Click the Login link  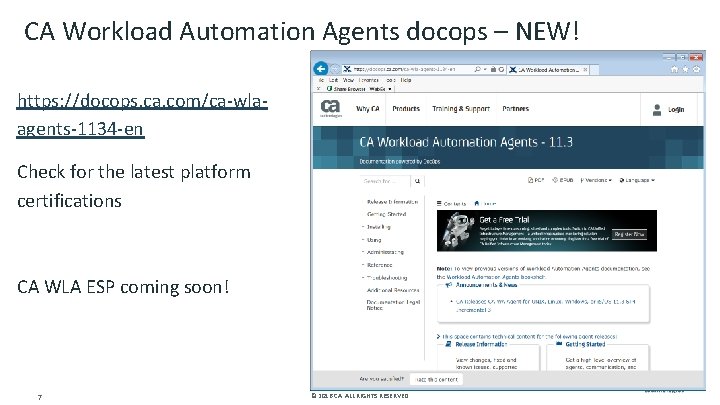(x=676, y=109)
